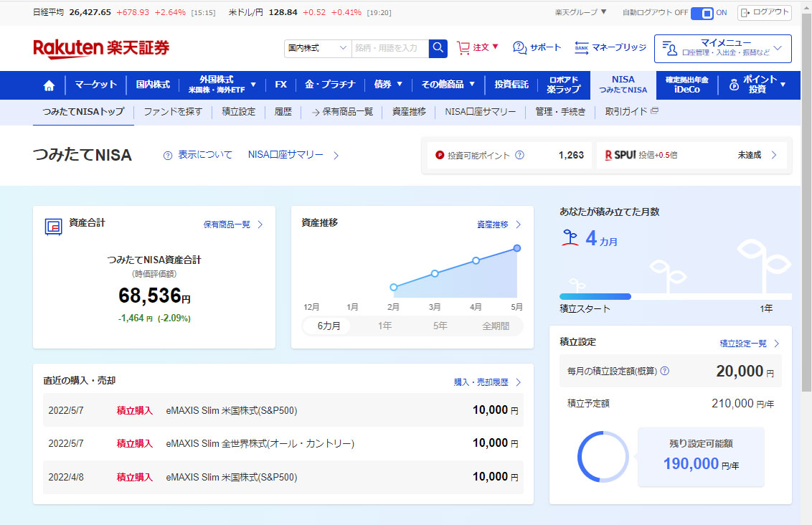Click help icon next to 毎月の積立設定額

coord(664,371)
